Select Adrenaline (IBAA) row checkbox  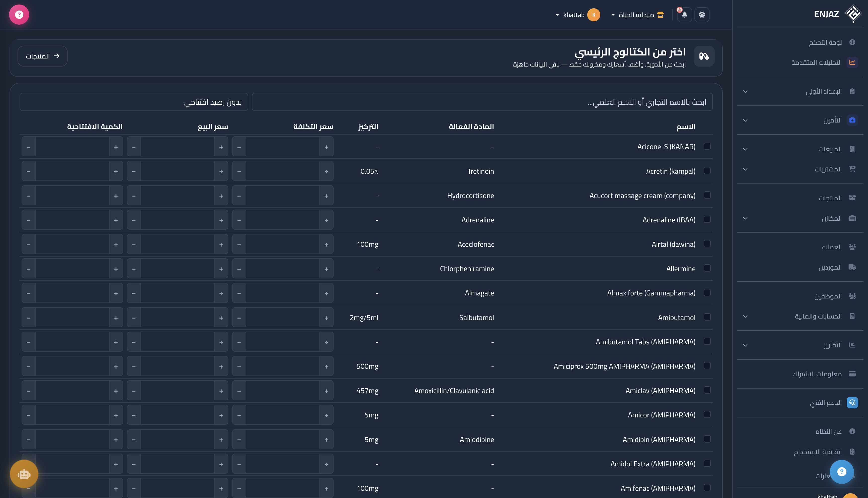coord(707,219)
